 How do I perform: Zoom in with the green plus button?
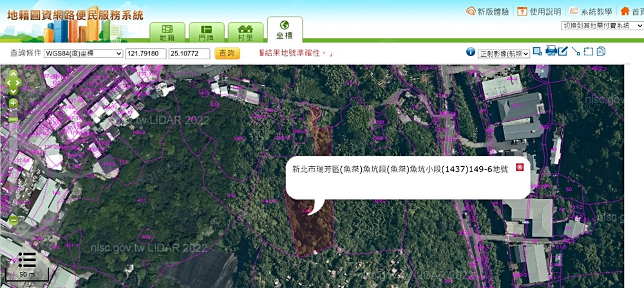point(13,103)
